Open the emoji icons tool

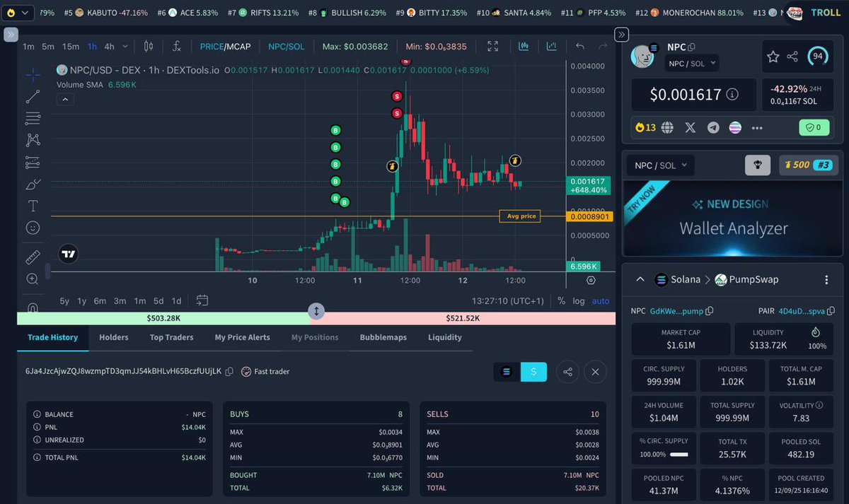pyautogui.click(x=33, y=228)
